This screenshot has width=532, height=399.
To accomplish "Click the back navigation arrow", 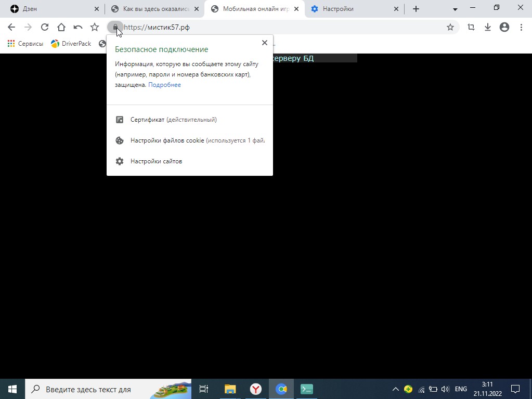I will click(x=11, y=27).
